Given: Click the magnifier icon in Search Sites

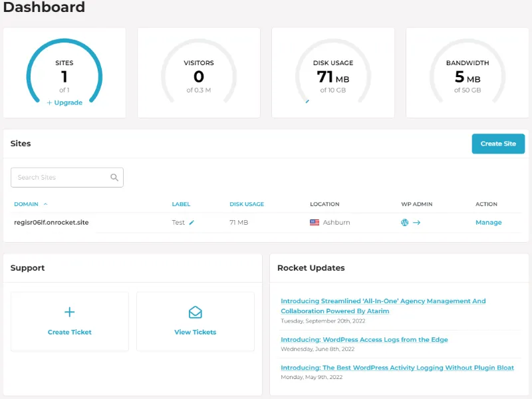Looking at the screenshot, I should click(114, 177).
